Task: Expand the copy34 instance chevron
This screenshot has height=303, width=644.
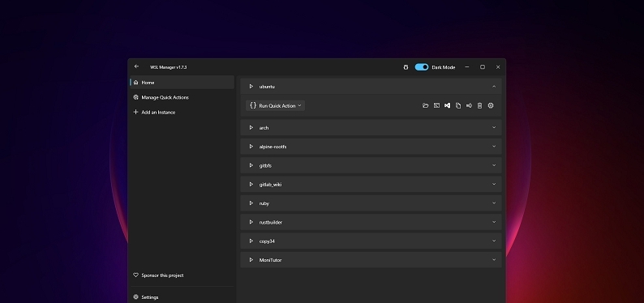Action: click(x=494, y=241)
